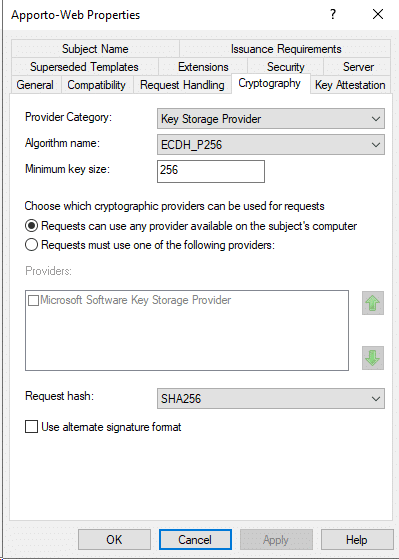Screen dimensions: 399x560
Task: Close the Apporto-Web Properties dialog
Action: tap(378, 14)
